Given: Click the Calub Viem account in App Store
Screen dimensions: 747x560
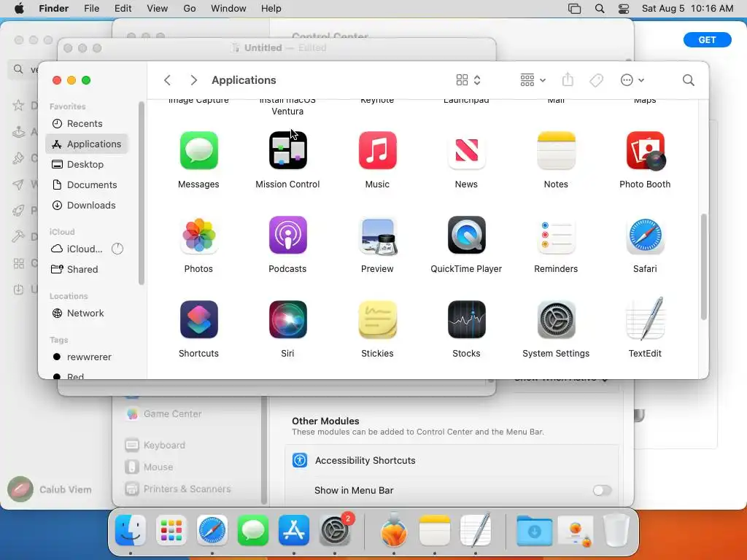Looking at the screenshot, I should (50, 489).
